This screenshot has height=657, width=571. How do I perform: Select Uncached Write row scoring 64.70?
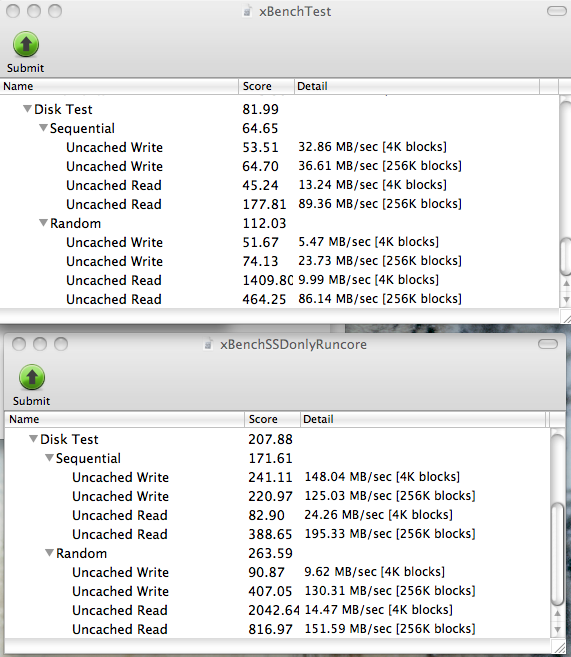pyautogui.click(x=279, y=166)
